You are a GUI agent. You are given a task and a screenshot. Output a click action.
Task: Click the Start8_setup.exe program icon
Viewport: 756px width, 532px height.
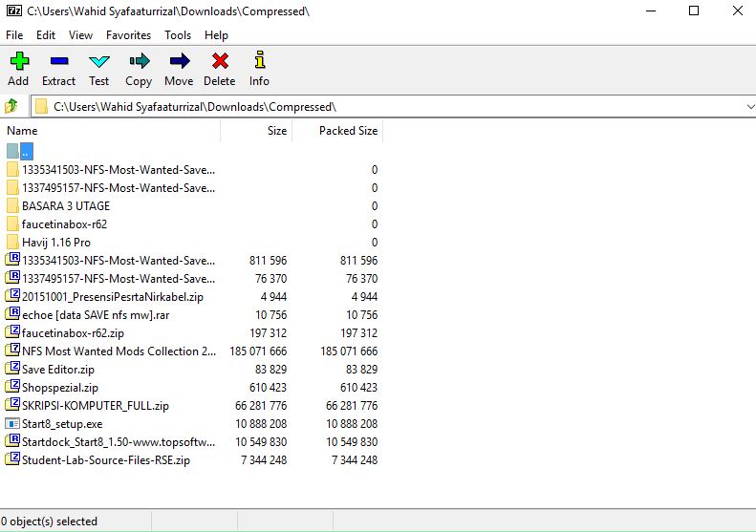pos(12,423)
